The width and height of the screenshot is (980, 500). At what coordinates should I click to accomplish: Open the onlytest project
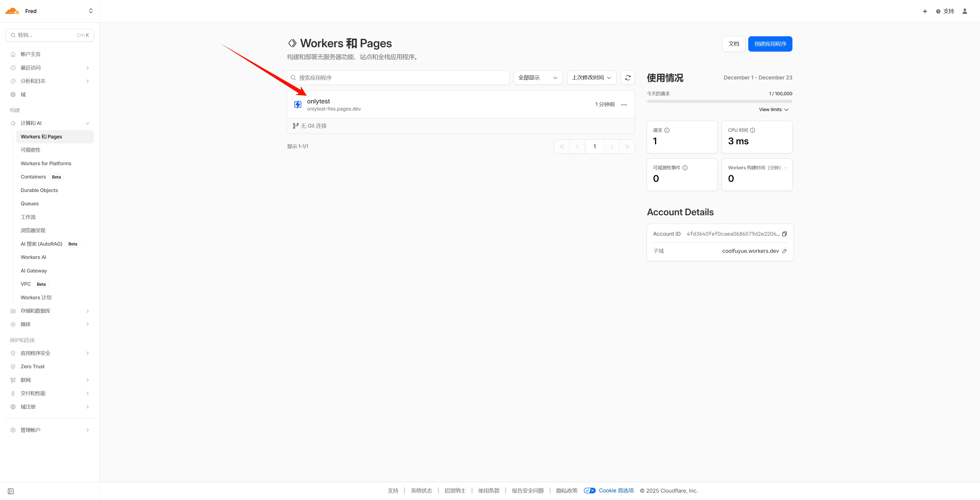point(318,101)
